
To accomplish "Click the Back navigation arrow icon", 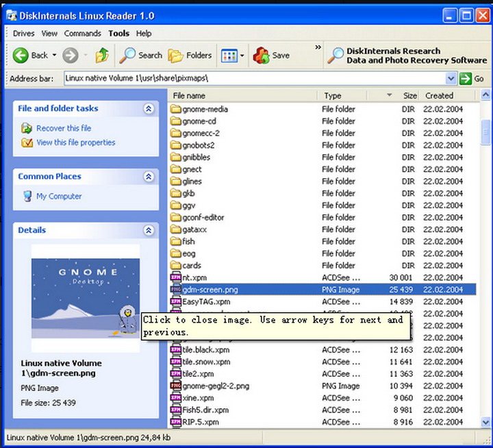I will click(x=21, y=55).
